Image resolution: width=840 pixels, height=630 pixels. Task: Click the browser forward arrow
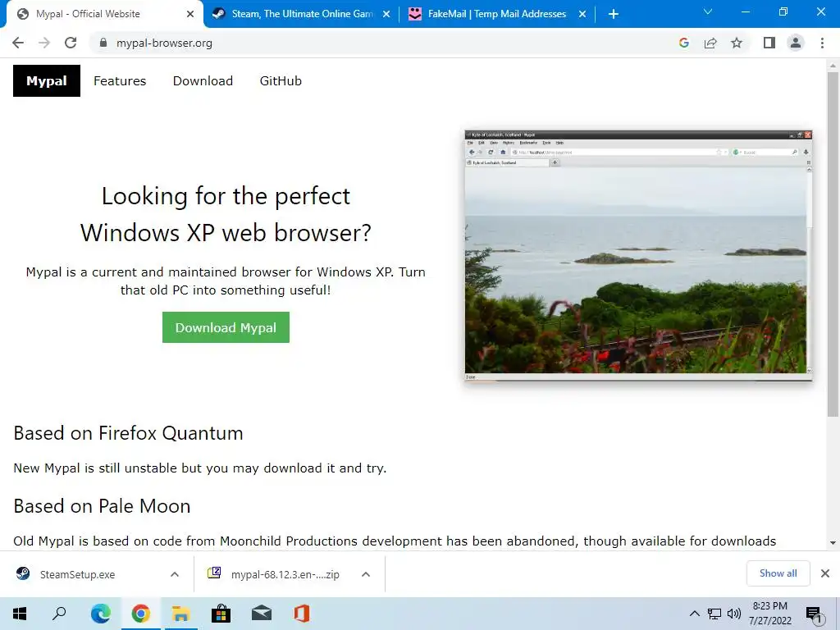coord(44,43)
